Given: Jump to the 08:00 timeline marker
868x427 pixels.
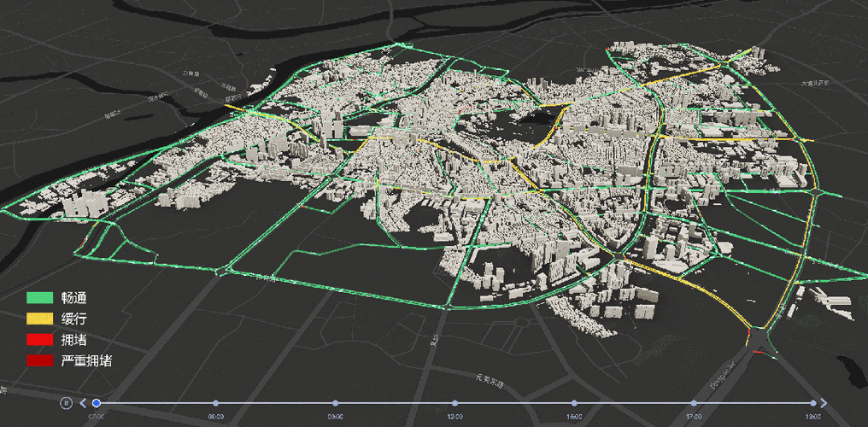Looking at the screenshot, I should [216, 403].
